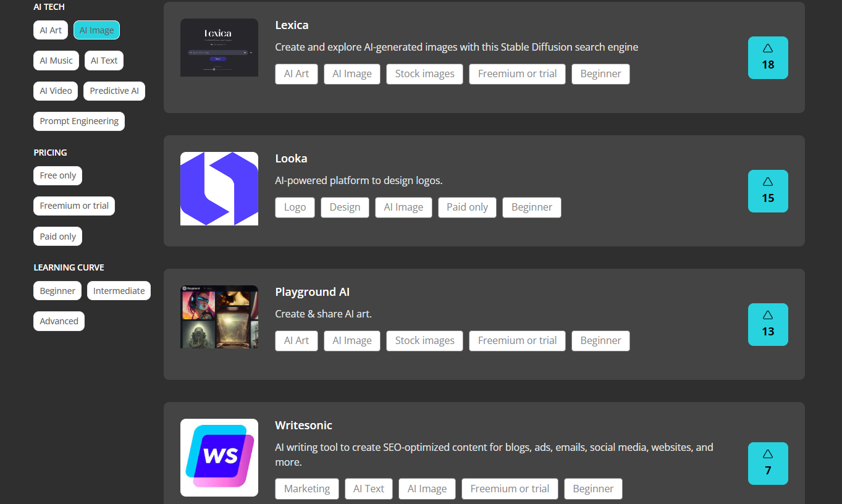Toggle the AI Video filter
Image resolution: width=842 pixels, height=504 pixels.
[56, 91]
